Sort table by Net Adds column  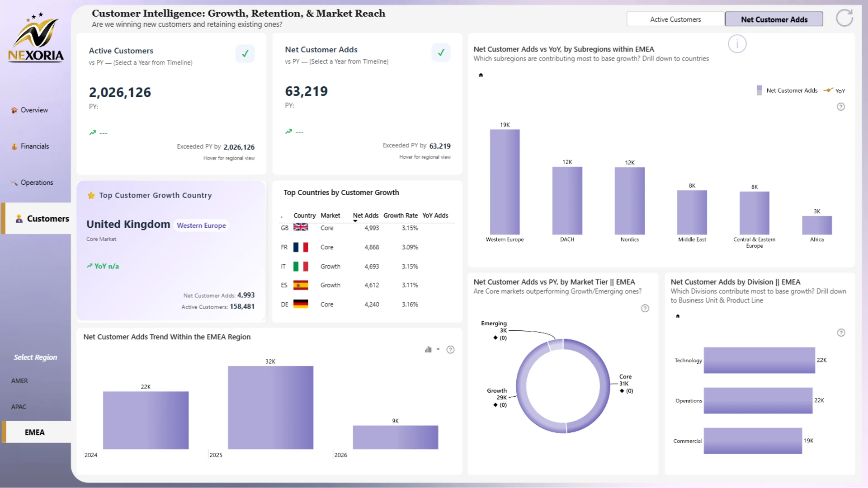tap(365, 216)
